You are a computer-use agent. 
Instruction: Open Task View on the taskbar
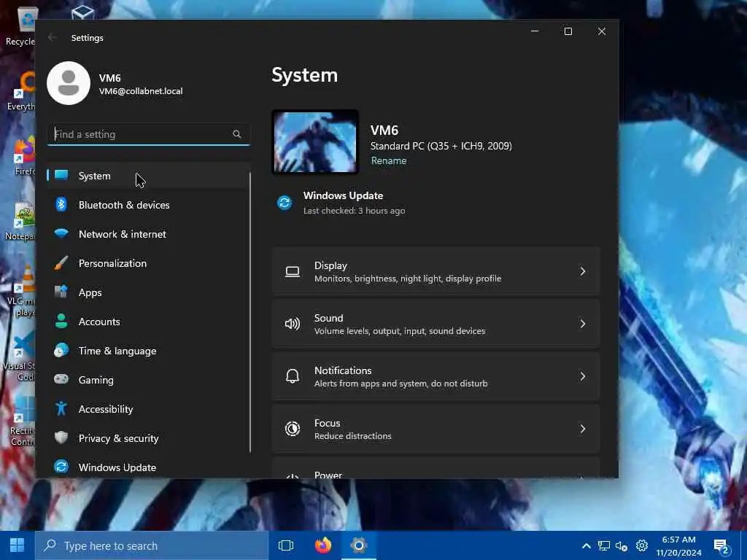click(x=286, y=545)
